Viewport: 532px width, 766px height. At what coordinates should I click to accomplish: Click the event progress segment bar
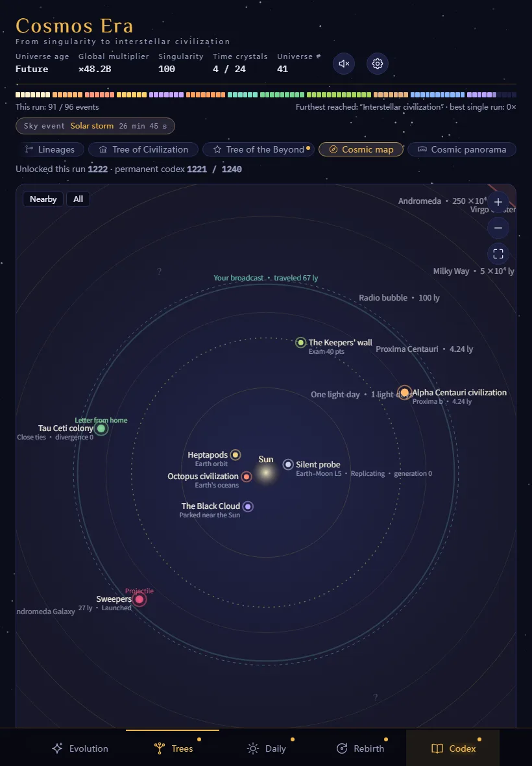(266, 95)
